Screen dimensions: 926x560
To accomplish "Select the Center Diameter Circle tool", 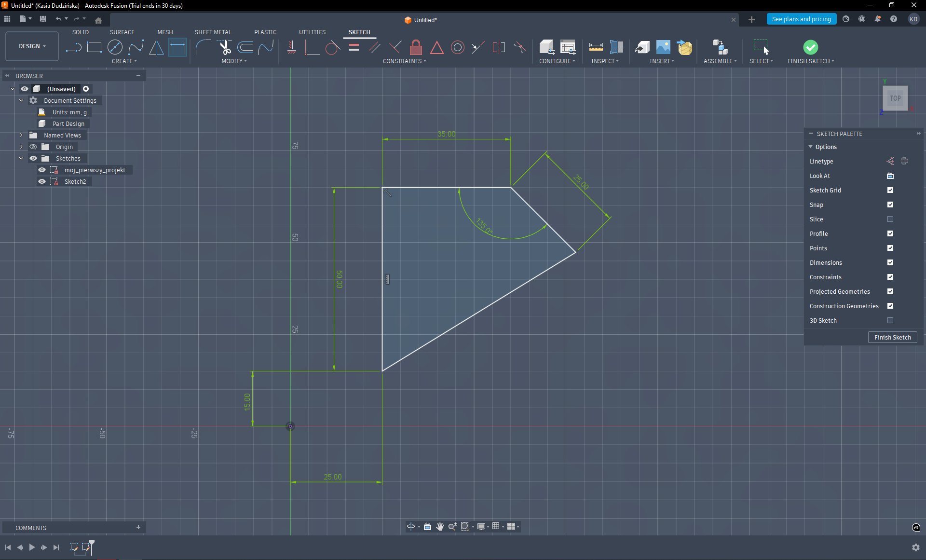I will click(x=115, y=47).
